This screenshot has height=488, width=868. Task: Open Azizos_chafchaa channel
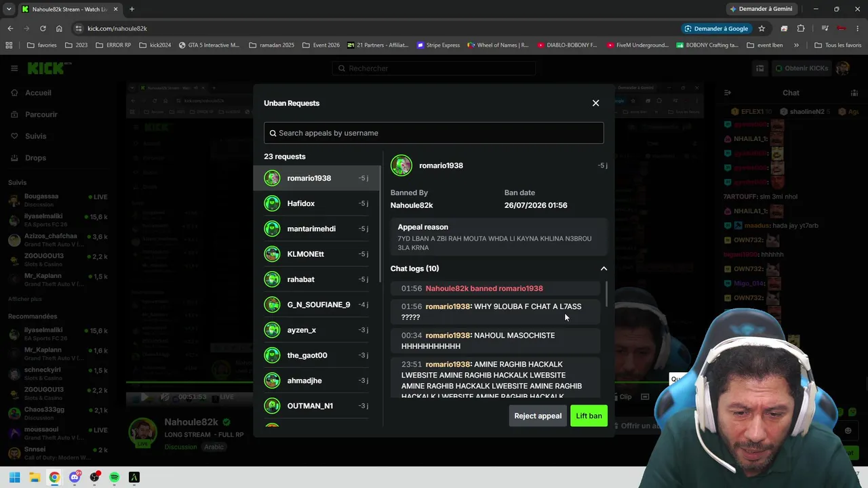pos(58,240)
